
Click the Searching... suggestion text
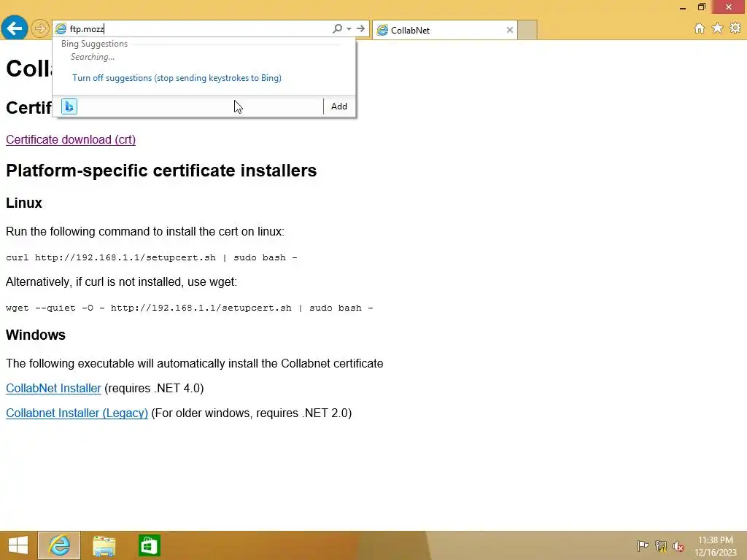pyautogui.click(x=93, y=57)
